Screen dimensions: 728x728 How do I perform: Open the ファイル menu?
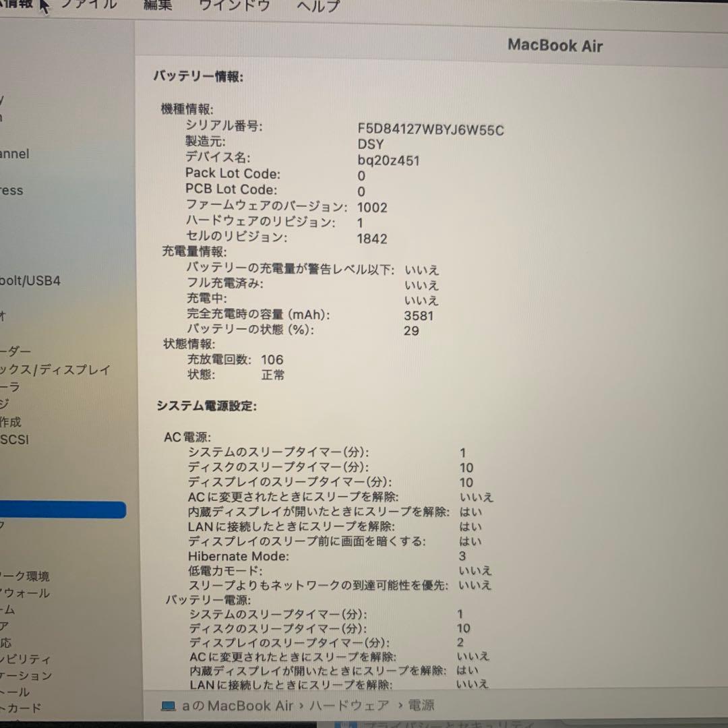pos(88,5)
